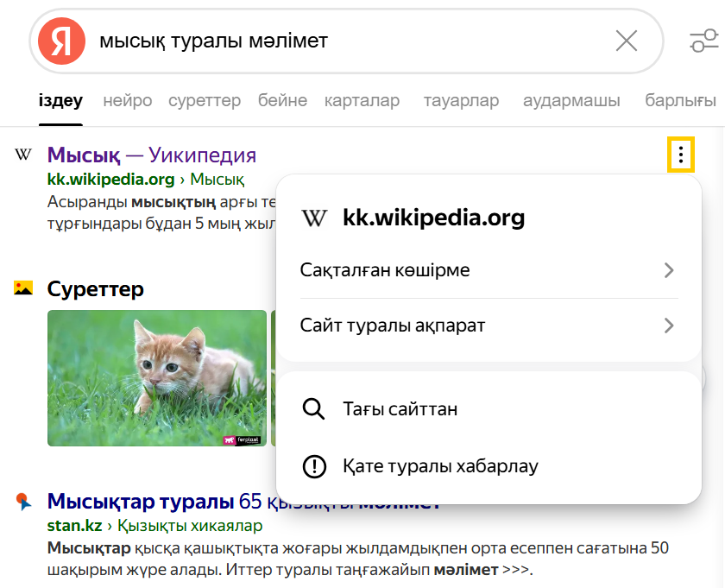The image size is (725, 588).
Task: Click the three-dot menu beside Wikipedia result
Action: click(681, 155)
